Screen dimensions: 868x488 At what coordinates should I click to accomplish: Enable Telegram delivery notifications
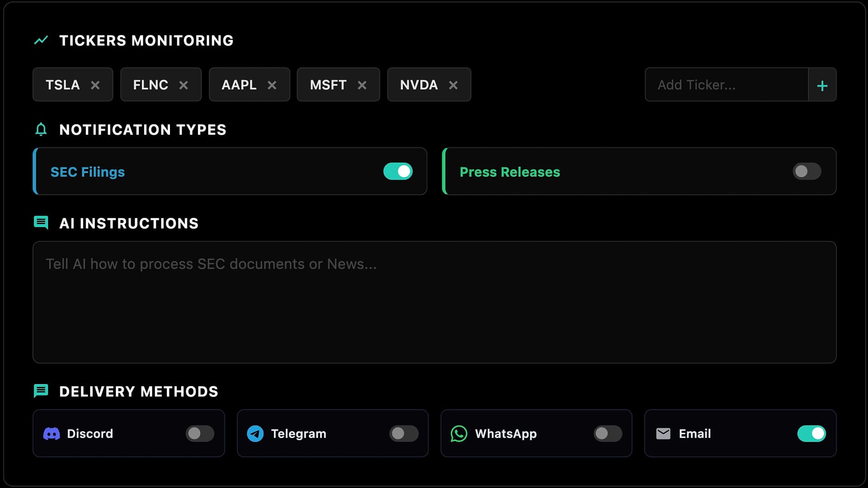(404, 433)
